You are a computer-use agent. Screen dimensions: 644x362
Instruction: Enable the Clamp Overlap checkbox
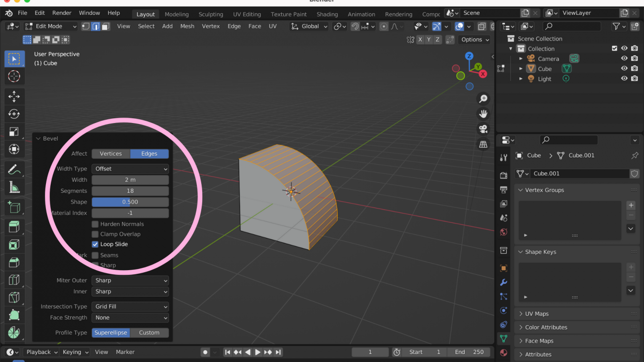click(x=95, y=234)
